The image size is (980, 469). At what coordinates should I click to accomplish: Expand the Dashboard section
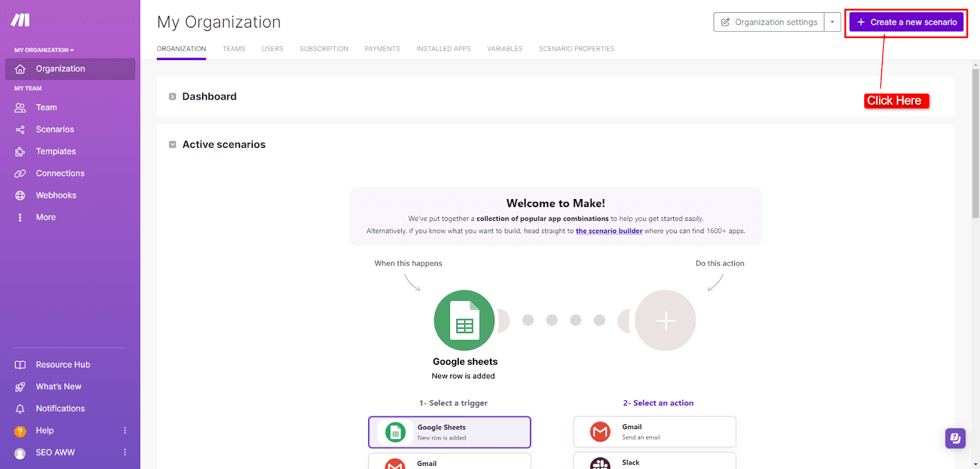coord(173,97)
